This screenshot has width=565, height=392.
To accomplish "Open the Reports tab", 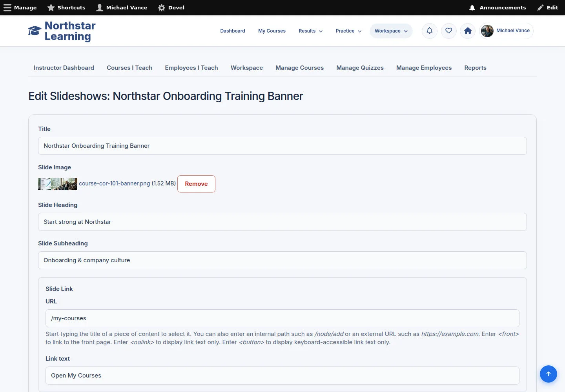I will click(476, 68).
